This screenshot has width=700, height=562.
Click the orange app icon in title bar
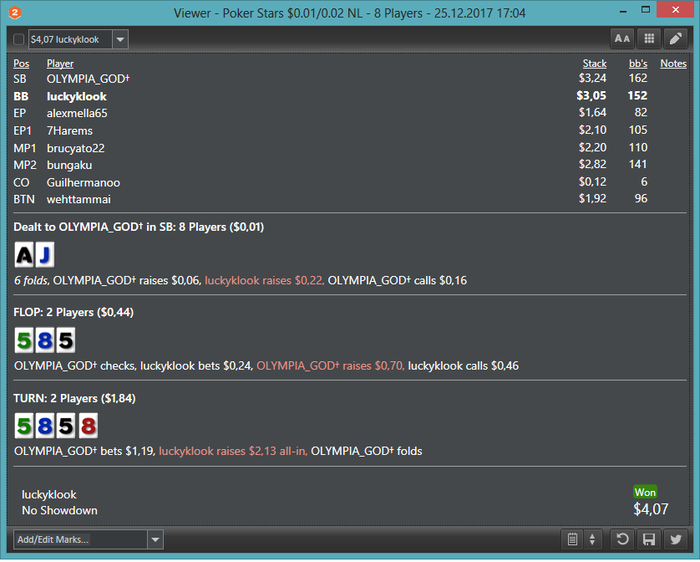(15, 12)
